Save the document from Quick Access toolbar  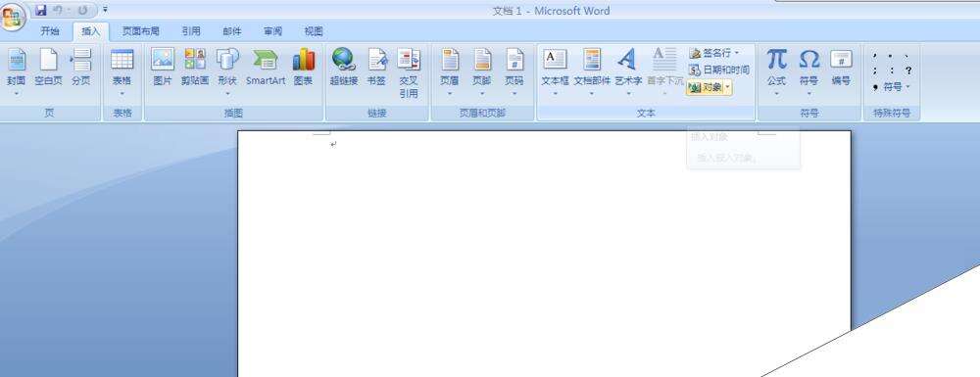tap(41, 10)
